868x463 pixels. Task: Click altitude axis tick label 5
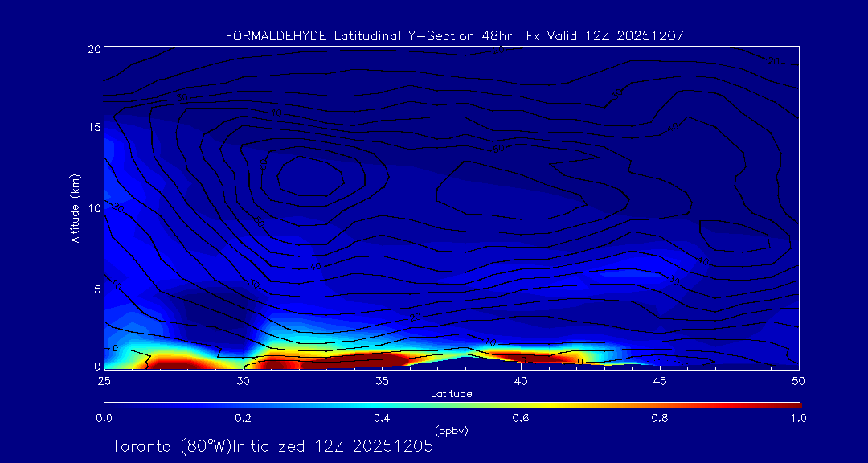(96, 289)
